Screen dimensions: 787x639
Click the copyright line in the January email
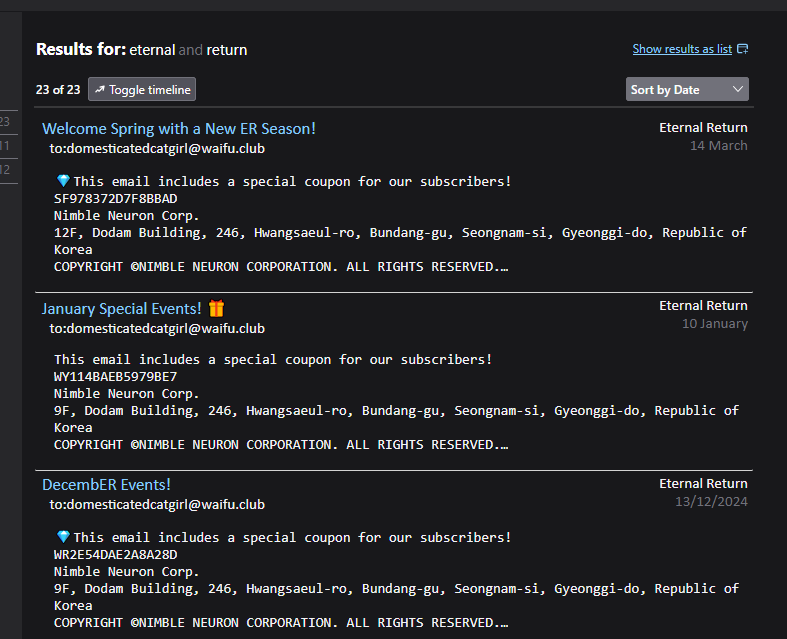pos(281,445)
